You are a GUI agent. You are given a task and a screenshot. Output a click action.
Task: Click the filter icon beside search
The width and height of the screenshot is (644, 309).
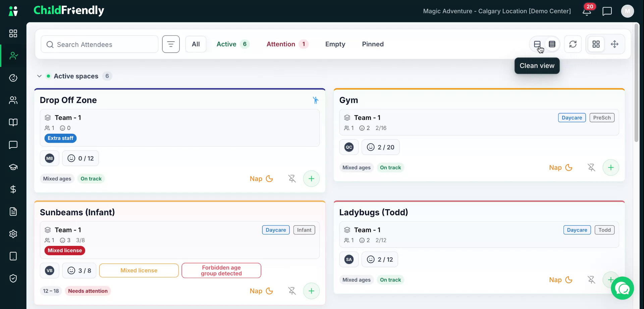pyautogui.click(x=171, y=44)
